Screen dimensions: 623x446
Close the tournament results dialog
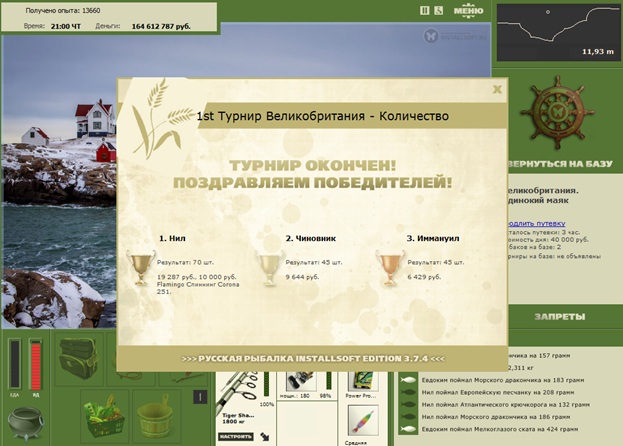pyautogui.click(x=497, y=89)
